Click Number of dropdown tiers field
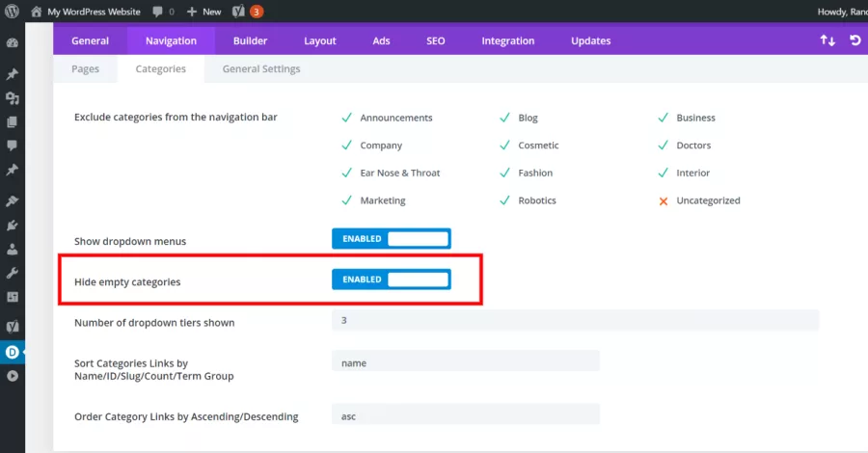Screen dimensions: 868x453 click(575, 320)
